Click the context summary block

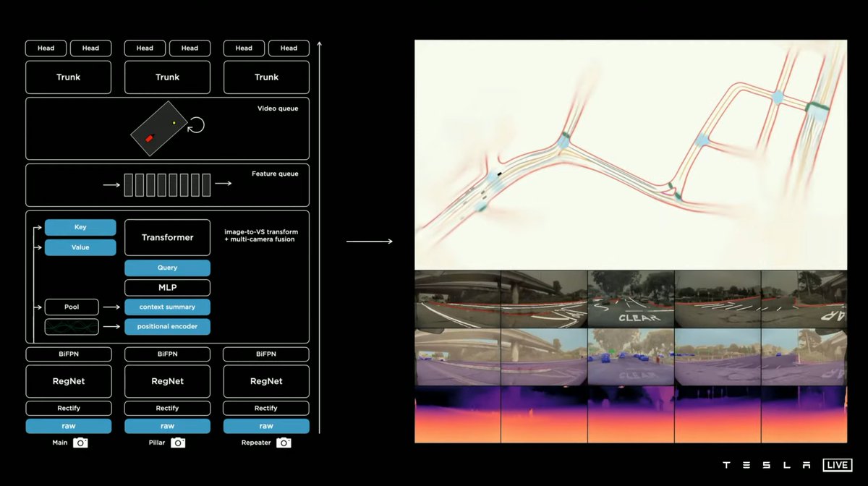tap(167, 307)
